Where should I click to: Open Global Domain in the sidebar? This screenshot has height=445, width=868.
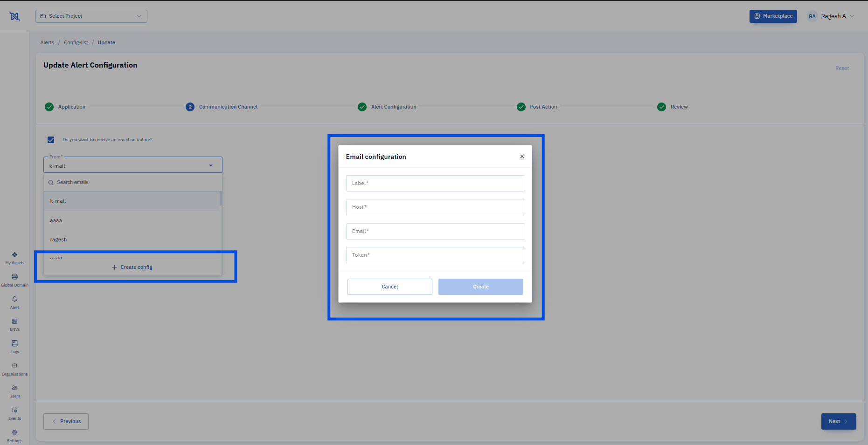(x=14, y=281)
